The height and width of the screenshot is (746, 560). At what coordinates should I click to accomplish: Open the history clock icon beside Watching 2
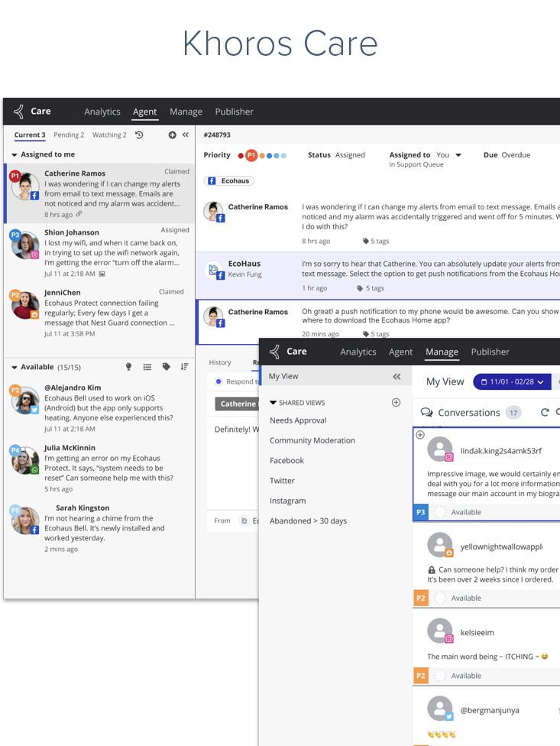pos(139,135)
